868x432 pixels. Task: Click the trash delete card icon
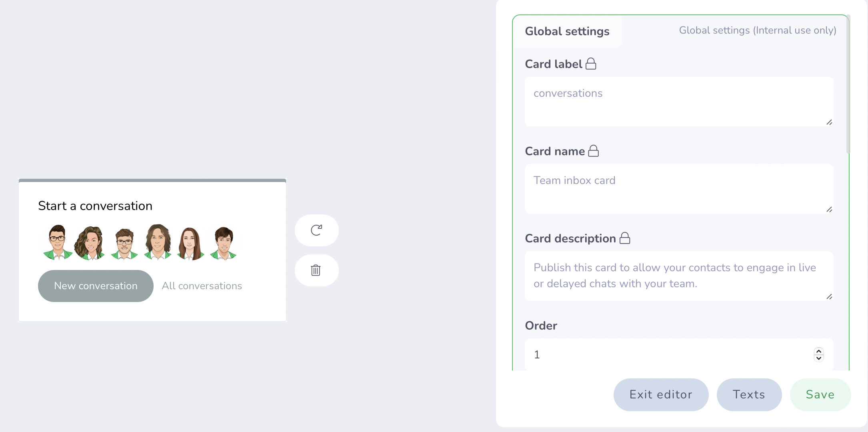pyautogui.click(x=316, y=270)
